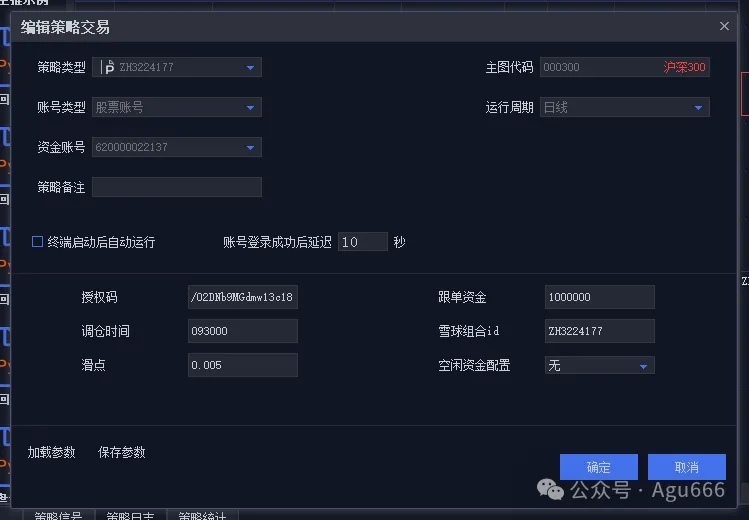The image size is (749, 520).
Task: Switch to the 策略日志 tab
Action: (x=130, y=515)
